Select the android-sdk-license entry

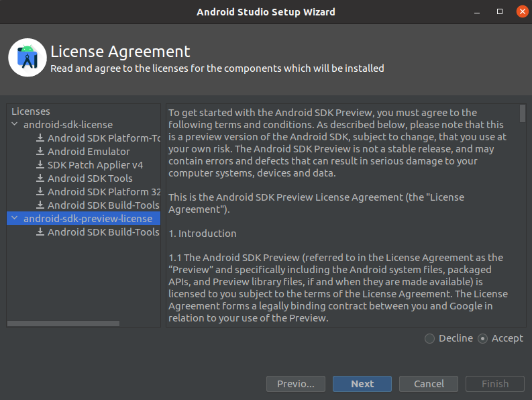click(x=68, y=125)
